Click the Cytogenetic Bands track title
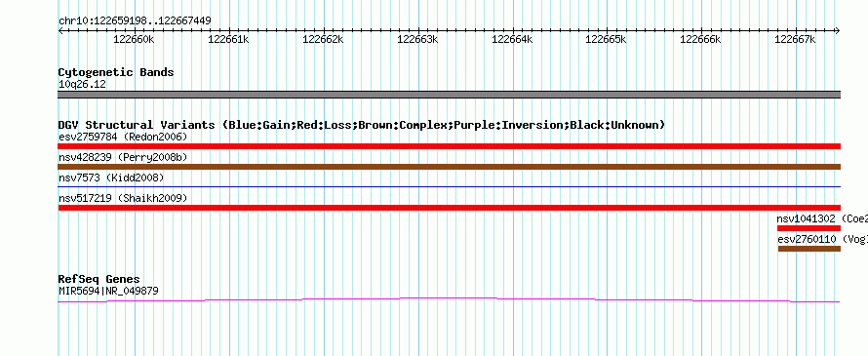The image size is (868, 356). (116, 72)
